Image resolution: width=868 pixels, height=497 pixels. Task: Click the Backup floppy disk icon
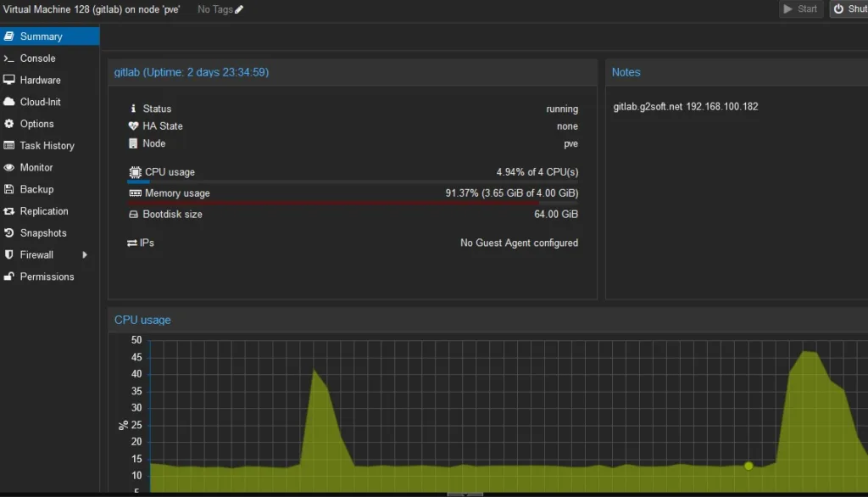[x=8, y=189]
